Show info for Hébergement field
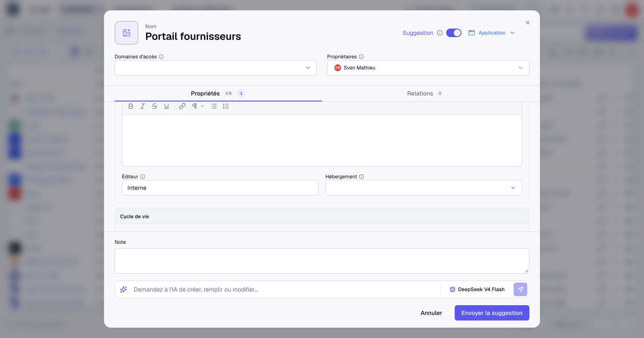 [x=361, y=176]
